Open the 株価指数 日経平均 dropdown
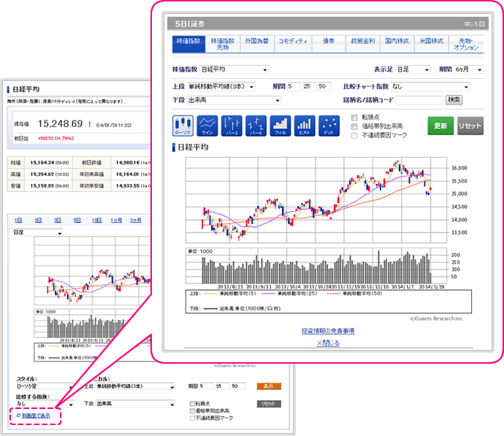The width and height of the screenshot is (504, 436). click(x=234, y=69)
